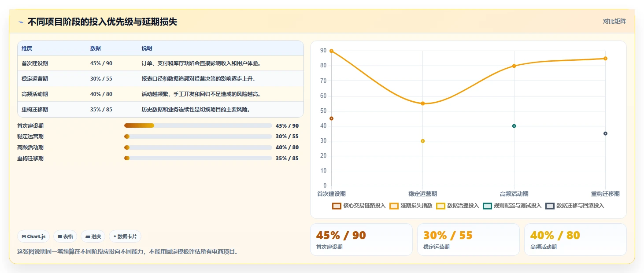This screenshot has width=644, height=273.
Task: Click table cell 30% / 55
Action: [101, 79]
